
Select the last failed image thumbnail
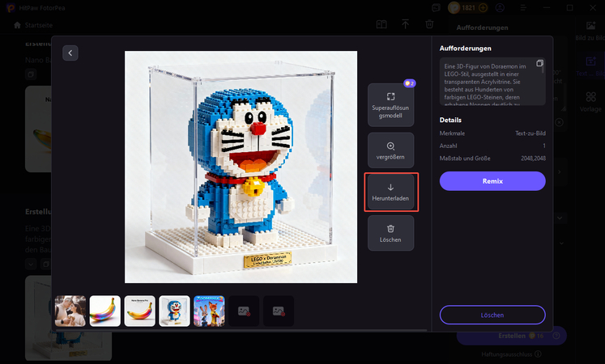click(x=279, y=311)
